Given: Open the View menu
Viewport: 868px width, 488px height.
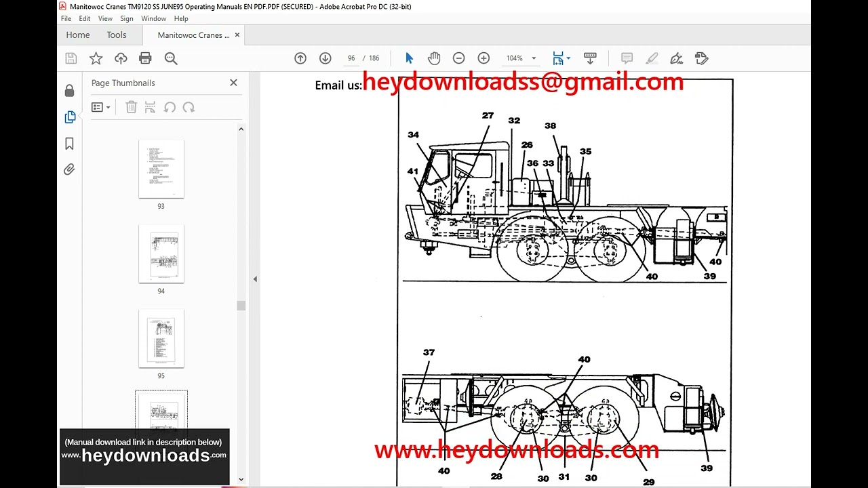Looking at the screenshot, I should (x=105, y=19).
